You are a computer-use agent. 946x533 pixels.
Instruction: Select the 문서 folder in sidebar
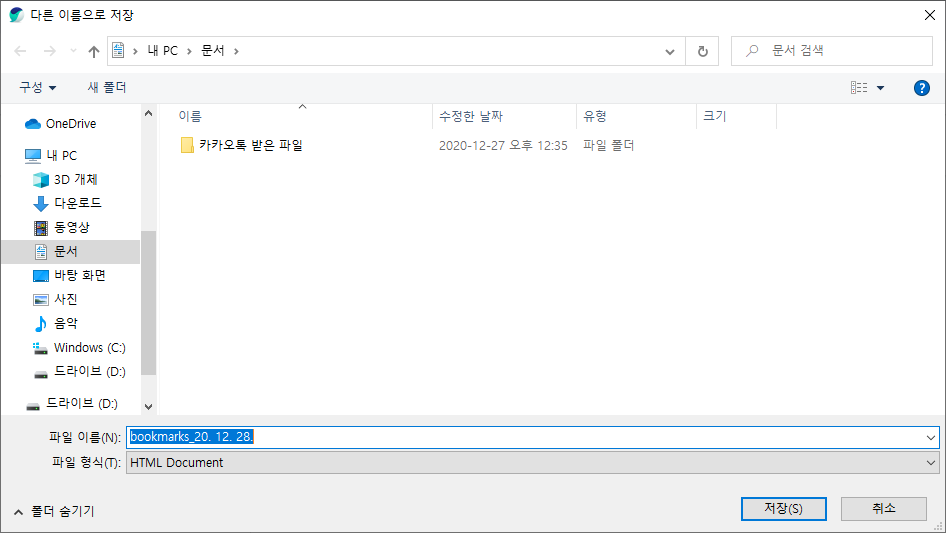coord(71,252)
